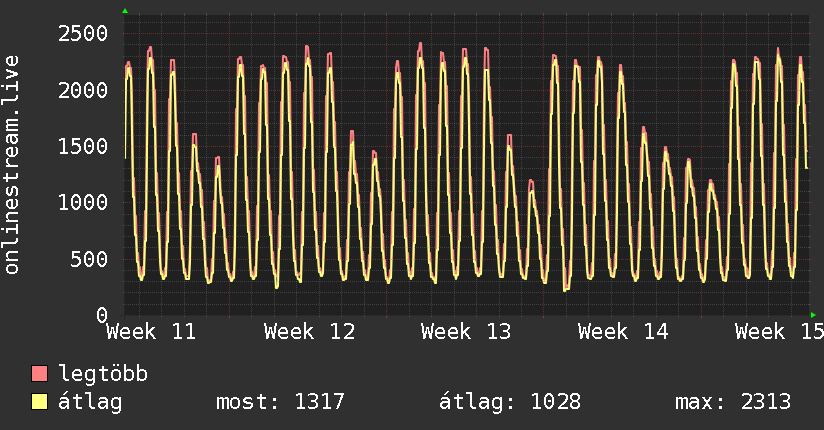Click the yellow átlag legend color swatch
824x430 pixels.
point(40,403)
